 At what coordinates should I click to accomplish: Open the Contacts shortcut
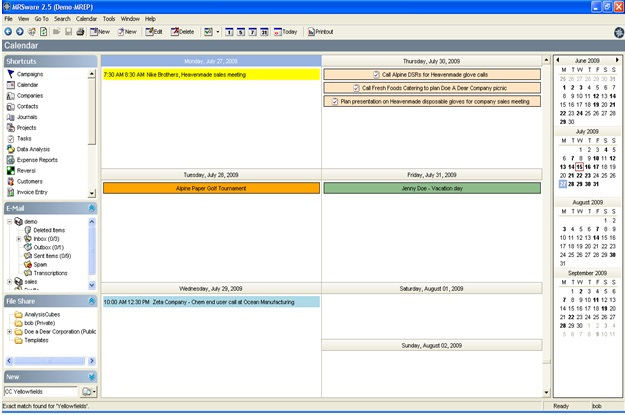click(23, 106)
